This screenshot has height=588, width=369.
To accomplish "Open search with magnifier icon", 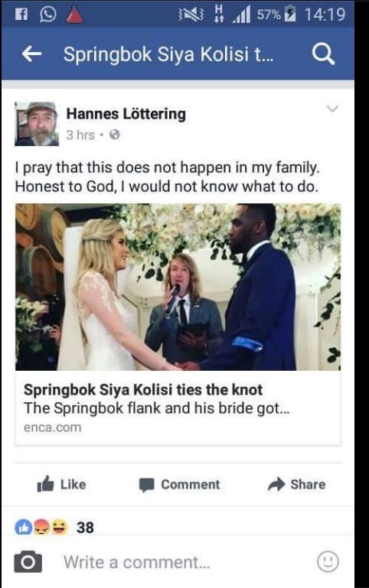I will 323,55.
